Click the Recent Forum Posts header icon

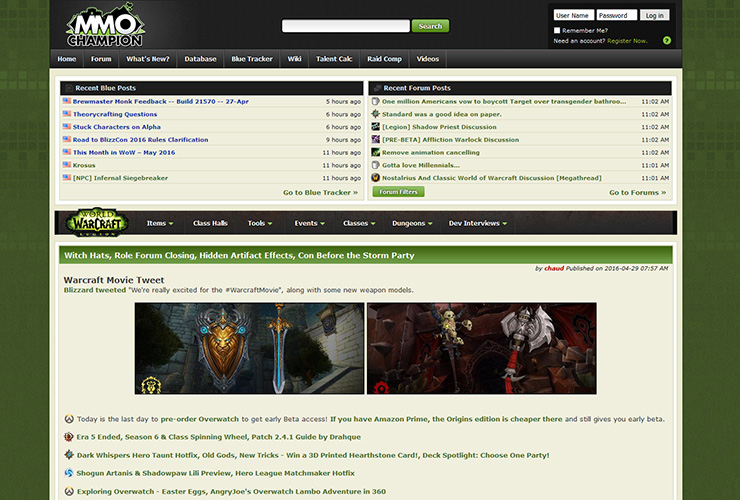[377, 88]
